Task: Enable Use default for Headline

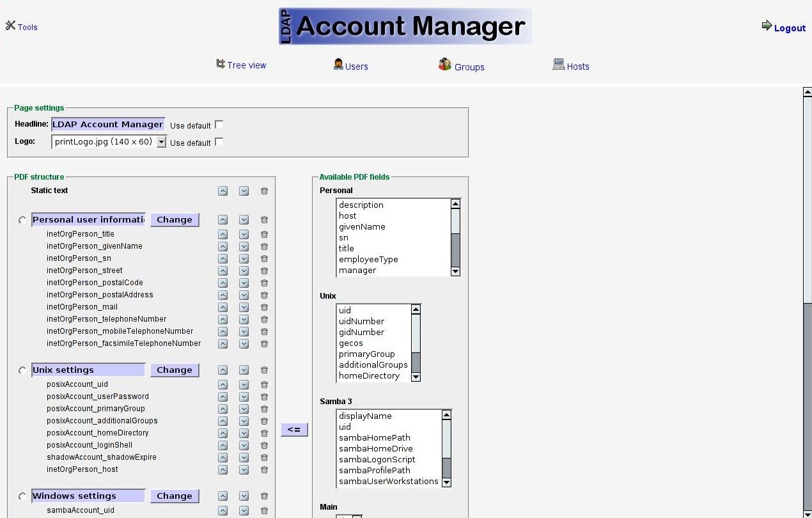Action: [x=219, y=125]
